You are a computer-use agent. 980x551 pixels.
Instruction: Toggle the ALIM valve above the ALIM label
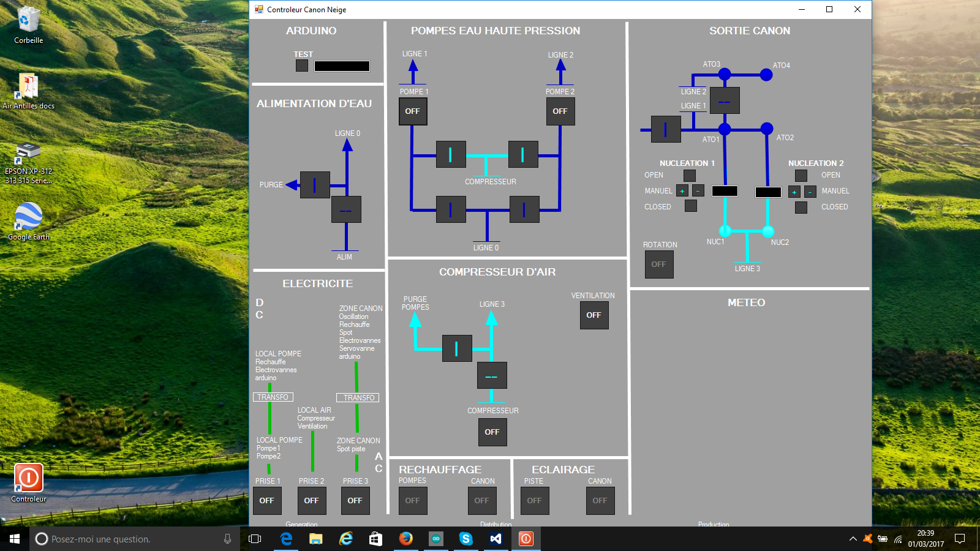click(346, 209)
